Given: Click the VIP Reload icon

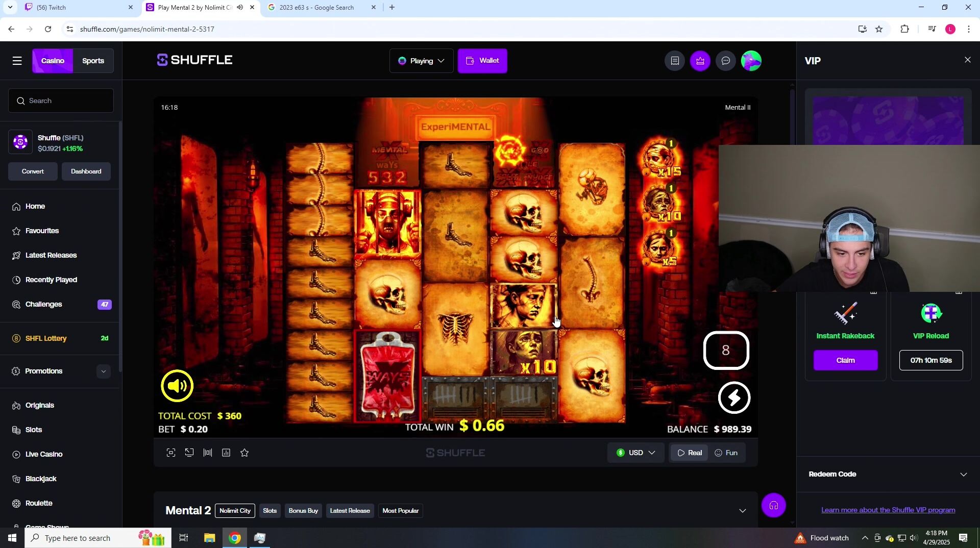Looking at the screenshot, I should tap(931, 313).
